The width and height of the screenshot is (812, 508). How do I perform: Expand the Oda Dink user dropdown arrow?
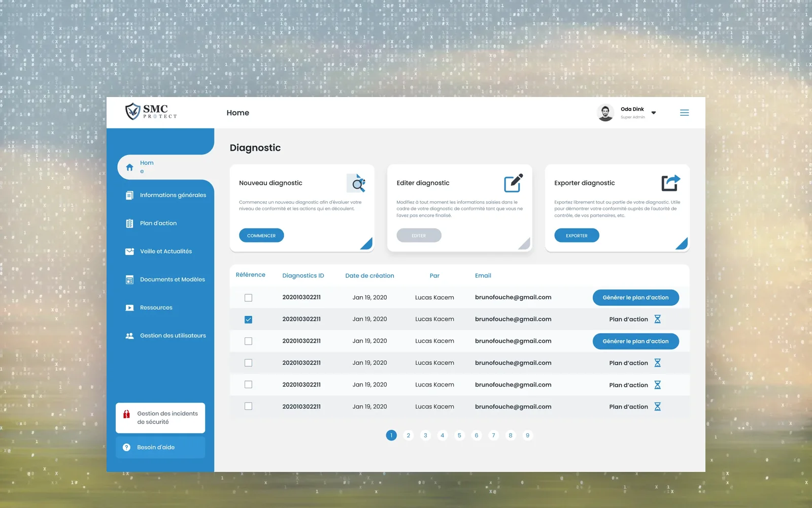pos(654,113)
